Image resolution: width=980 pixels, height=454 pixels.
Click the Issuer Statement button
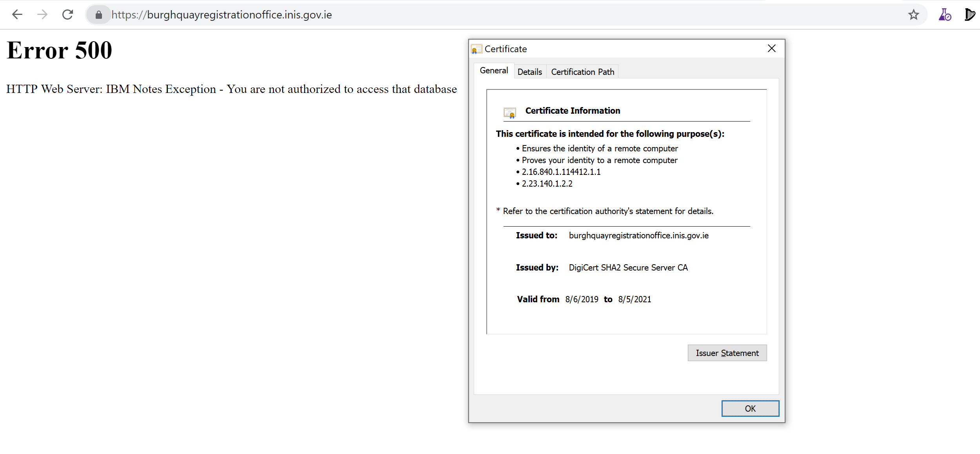[727, 353]
